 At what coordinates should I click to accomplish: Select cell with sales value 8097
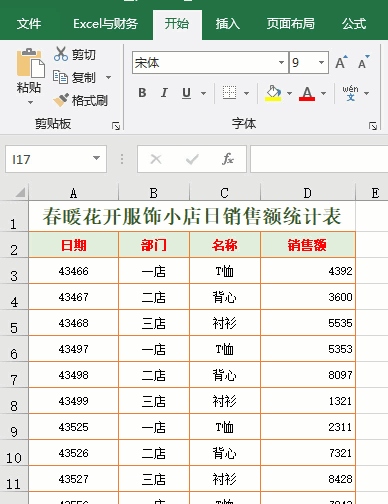pos(308,375)
